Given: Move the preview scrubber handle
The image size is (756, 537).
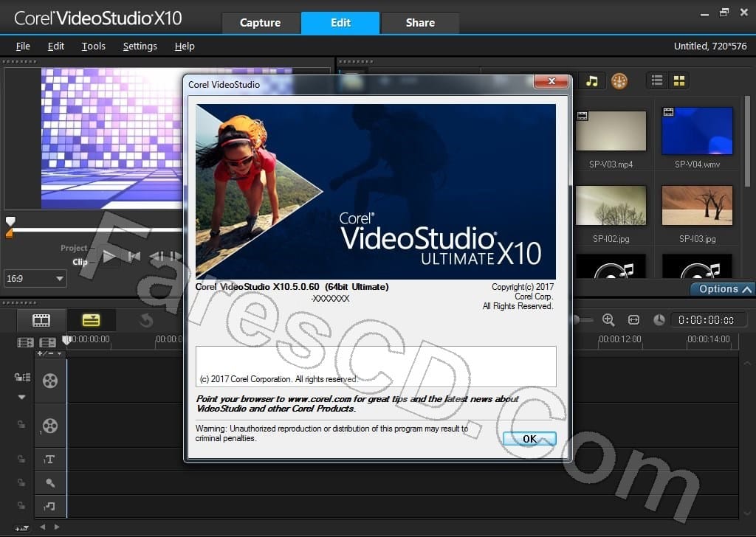Looking at the screenshot, I should [x=10, y=221].
